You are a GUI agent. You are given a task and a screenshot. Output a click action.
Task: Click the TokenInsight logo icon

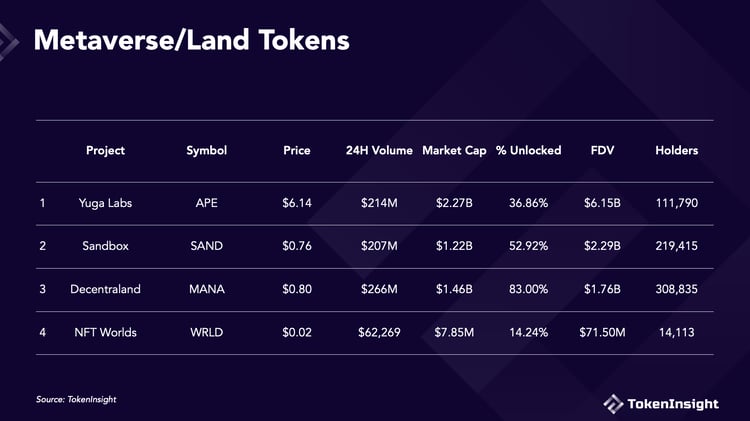point(612,403)
